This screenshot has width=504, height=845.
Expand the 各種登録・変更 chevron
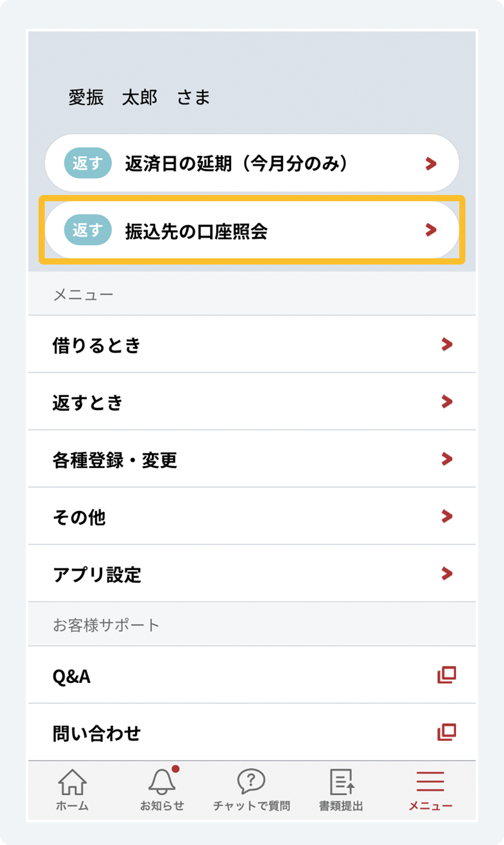click(447, 459)
